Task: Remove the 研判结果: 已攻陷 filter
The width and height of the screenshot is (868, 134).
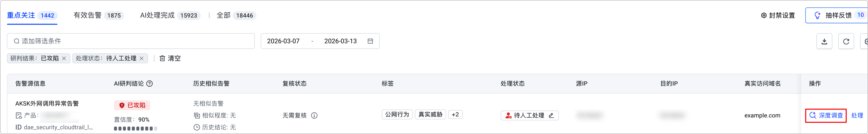Action: 64,58
